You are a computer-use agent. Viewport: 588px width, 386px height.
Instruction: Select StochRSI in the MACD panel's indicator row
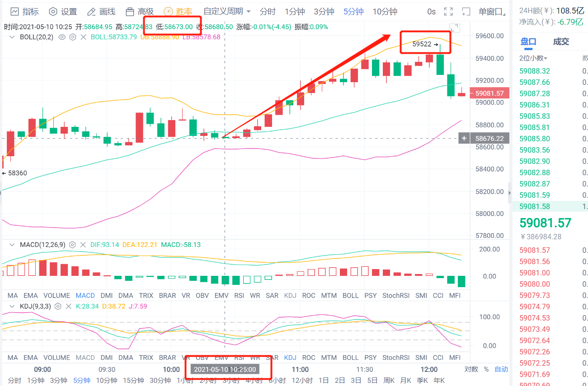(396, 296)
